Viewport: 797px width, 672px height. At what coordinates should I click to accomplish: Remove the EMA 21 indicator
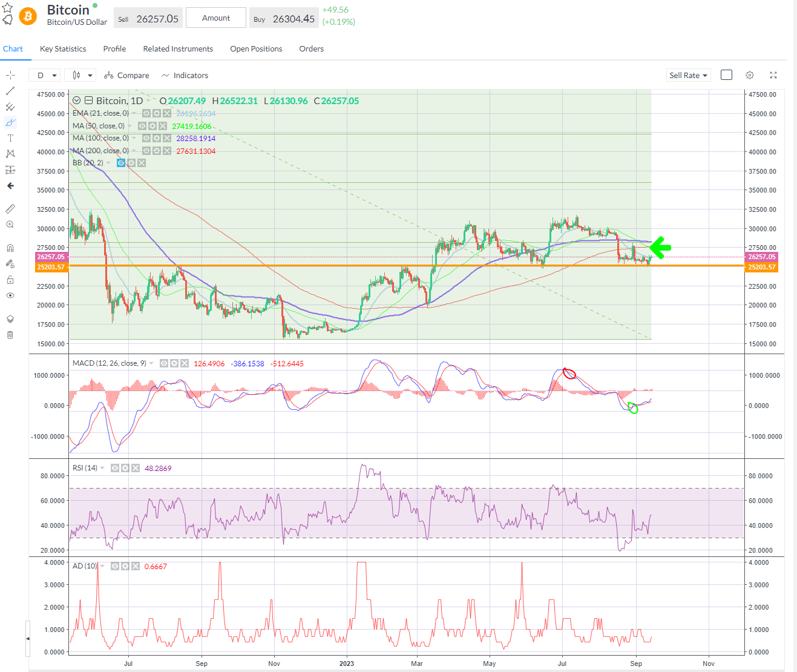click(167, 113)
